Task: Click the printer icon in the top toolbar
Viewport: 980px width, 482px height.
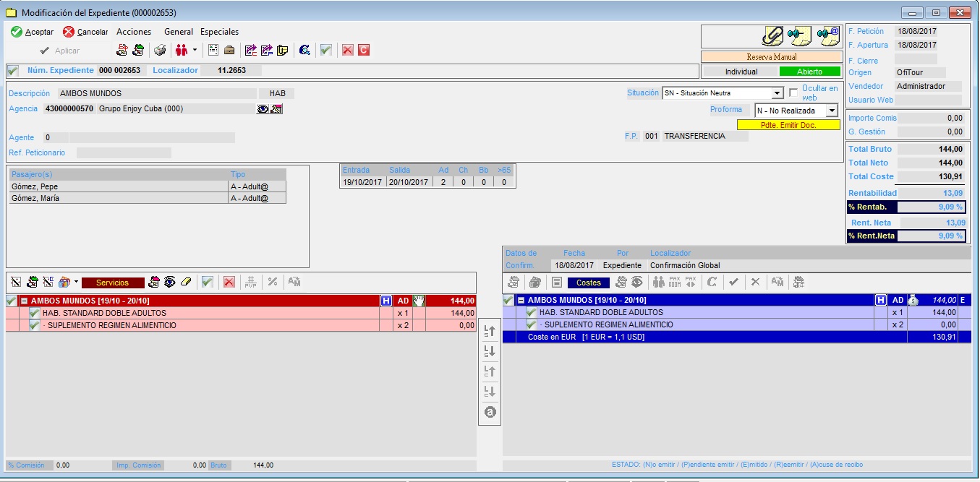Action: [160, 51]
